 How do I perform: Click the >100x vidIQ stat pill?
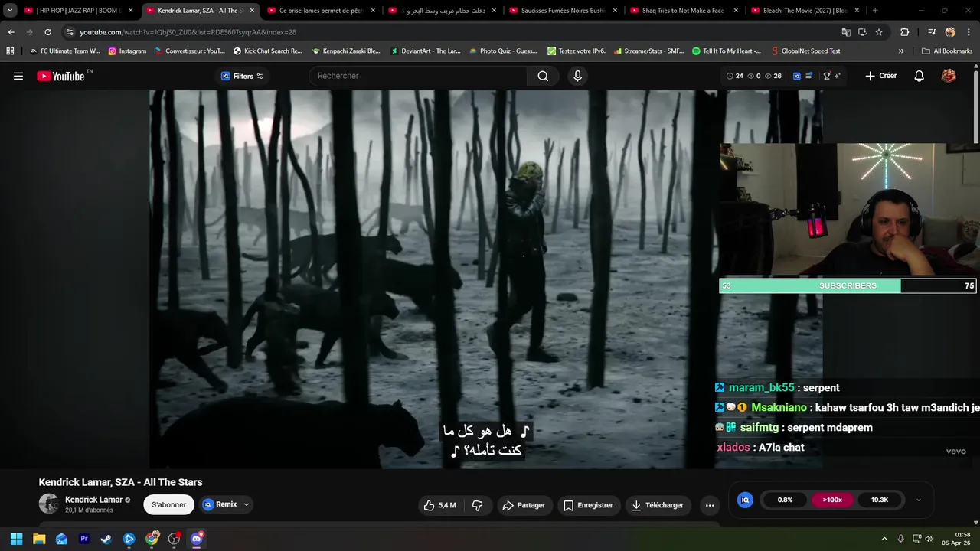click(x=832, y=500)
